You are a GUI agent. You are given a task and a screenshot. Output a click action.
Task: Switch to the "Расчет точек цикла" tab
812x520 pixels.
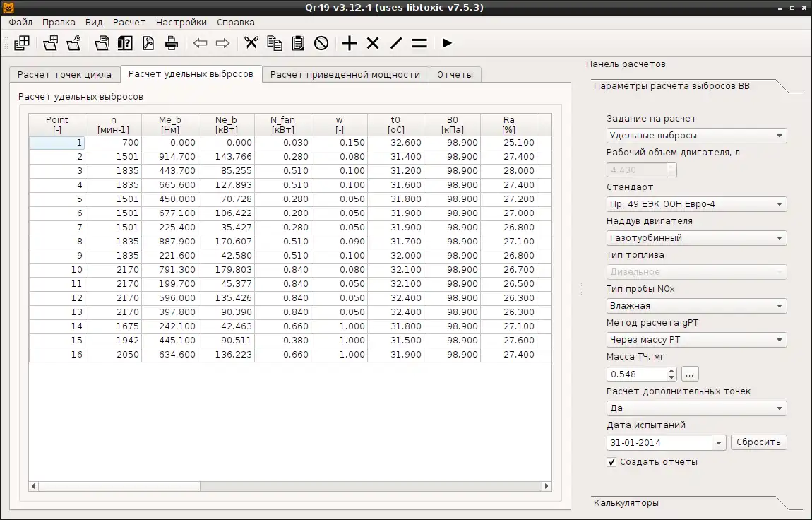64,74
